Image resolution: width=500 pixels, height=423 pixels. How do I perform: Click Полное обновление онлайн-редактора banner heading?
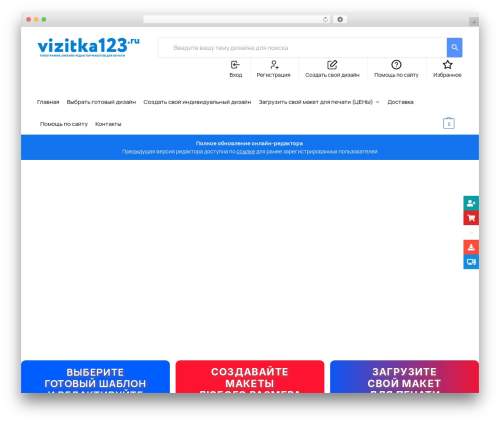point(249,143)
